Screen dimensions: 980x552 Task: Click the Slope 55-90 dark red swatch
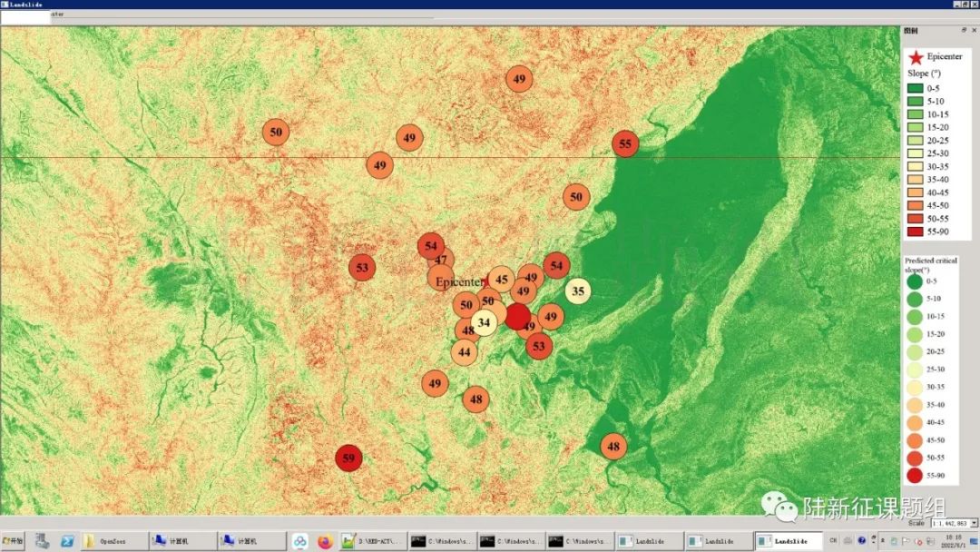click(x=915, y=232)
